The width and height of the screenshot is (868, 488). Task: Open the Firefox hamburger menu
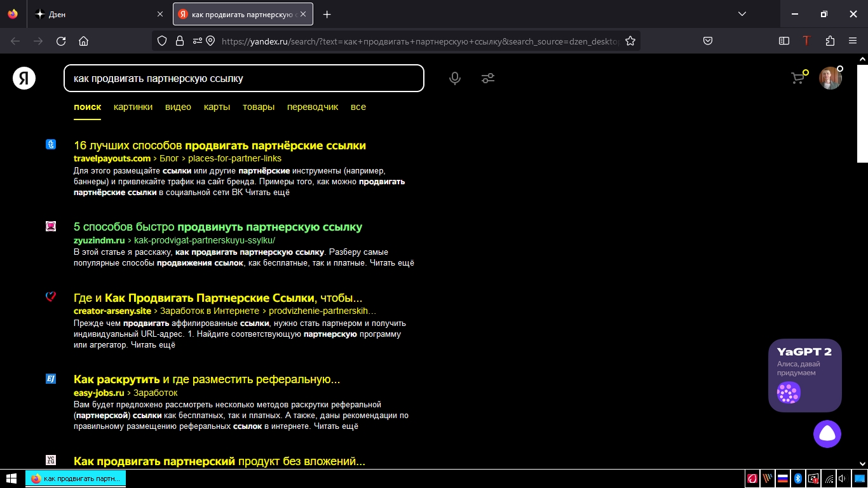(x=853, y=41)
